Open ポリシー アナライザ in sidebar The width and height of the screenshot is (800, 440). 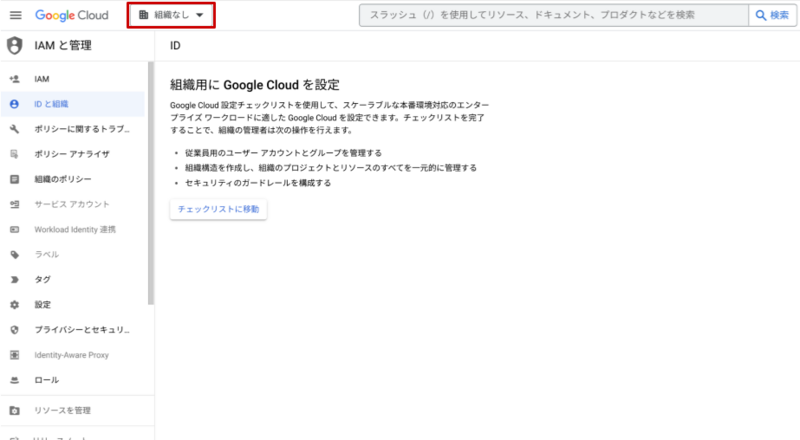click(72, 154)
